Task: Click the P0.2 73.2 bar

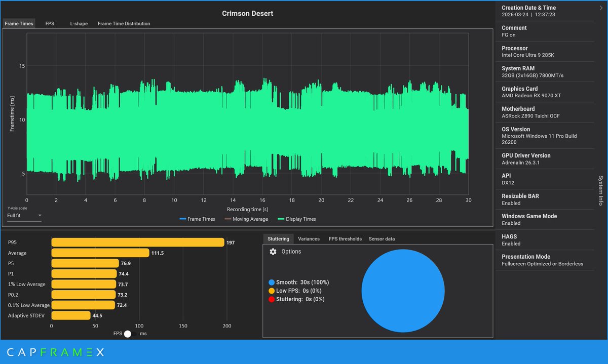Action: (x=84, y=295)
